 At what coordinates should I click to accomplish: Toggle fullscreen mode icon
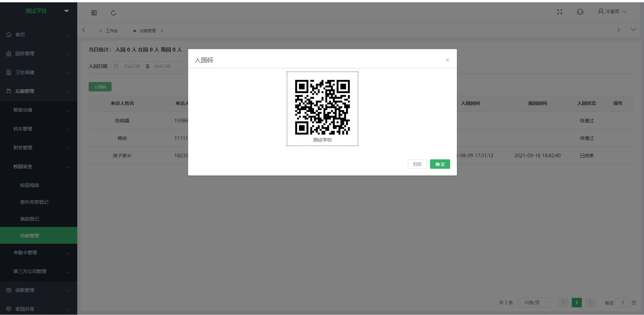pyautogui.click(x=560, y=12)
